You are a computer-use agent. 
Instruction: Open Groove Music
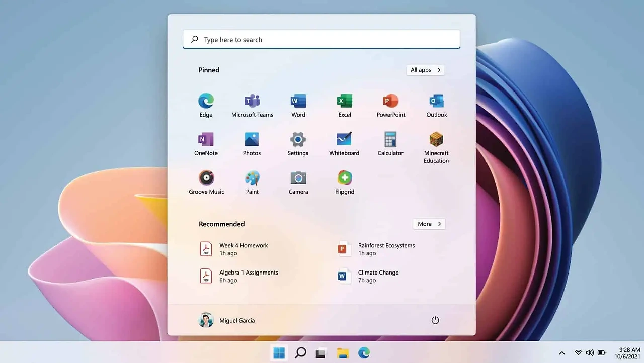pos(206,183)
